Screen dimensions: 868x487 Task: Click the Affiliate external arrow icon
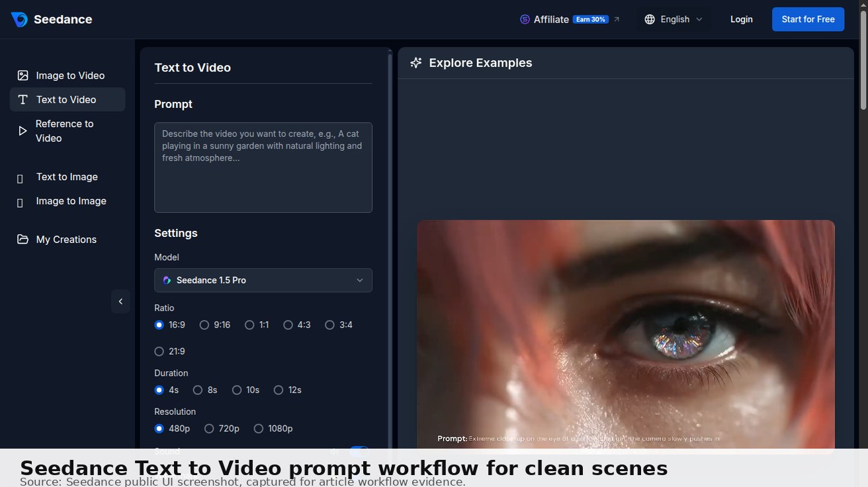pos(617,19)
